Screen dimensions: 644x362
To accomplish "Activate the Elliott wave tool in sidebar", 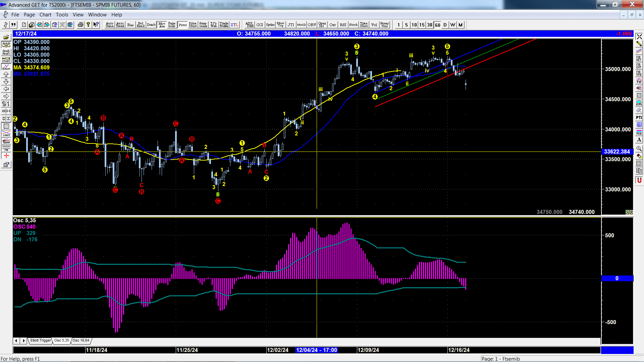I will [x=6, y=67].
